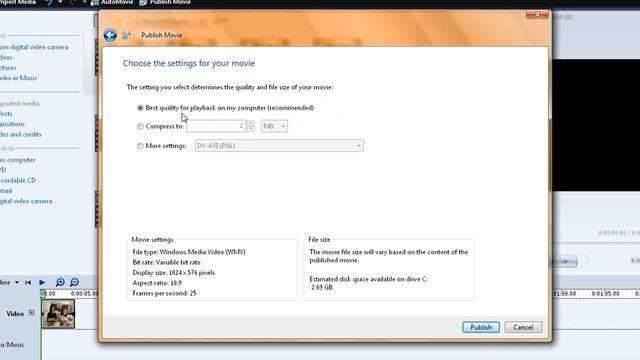
Task: Open the Audio or Music import link
Action: point(19,78)
